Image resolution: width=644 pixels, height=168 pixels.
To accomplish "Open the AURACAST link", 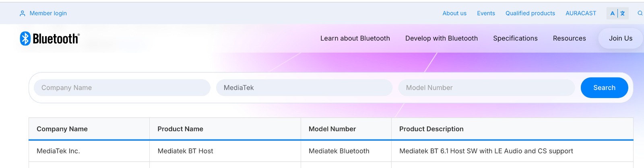I will [581, 13].
